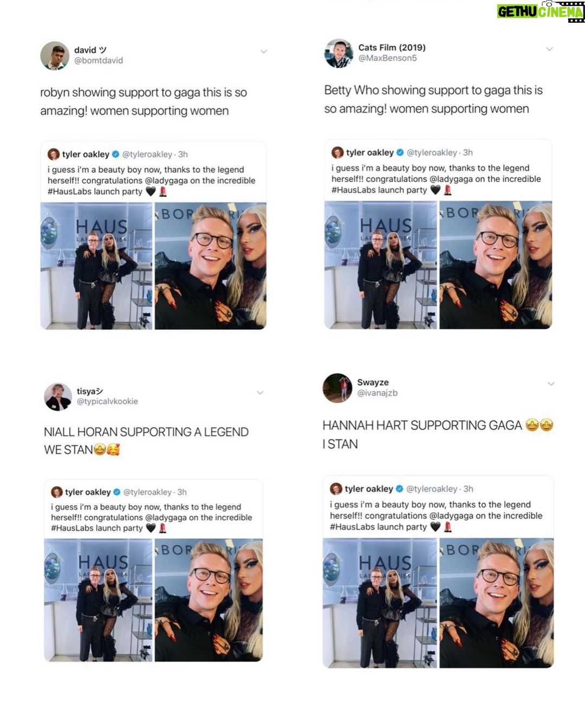Expand options chevron on Swayze's tweet
This screenshot has width=585, height=728.
click(551, 383)
